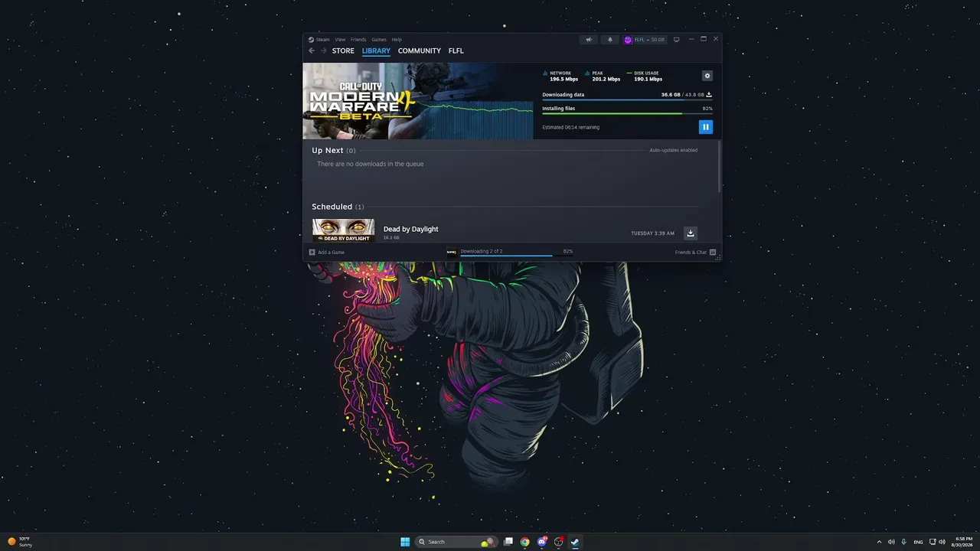The width and height of the screenshot is (980, 551).
Task: Open the View menu
Action: pyautogui.click(x=340, y=40)
